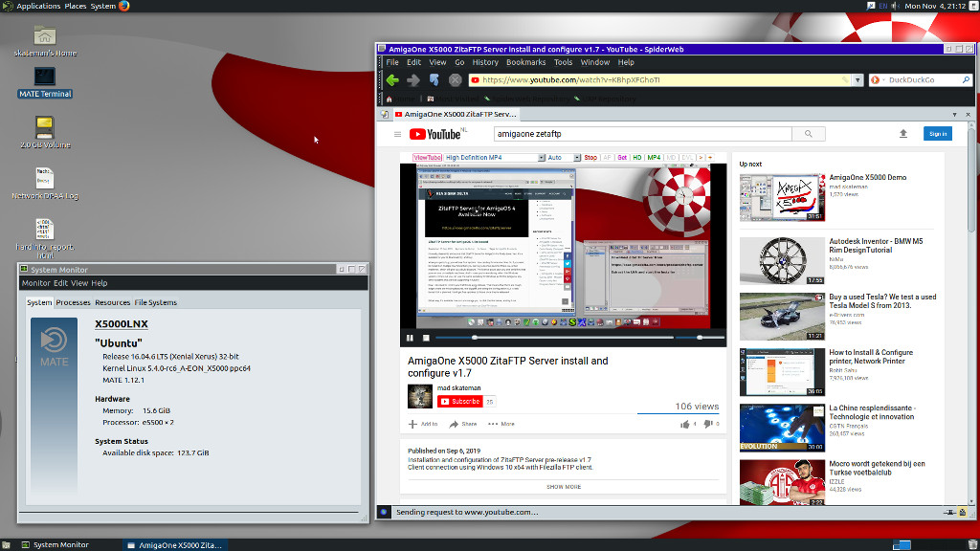Toggle the ViewTube DVL button

pyautogui.click(x=687, y=158)
